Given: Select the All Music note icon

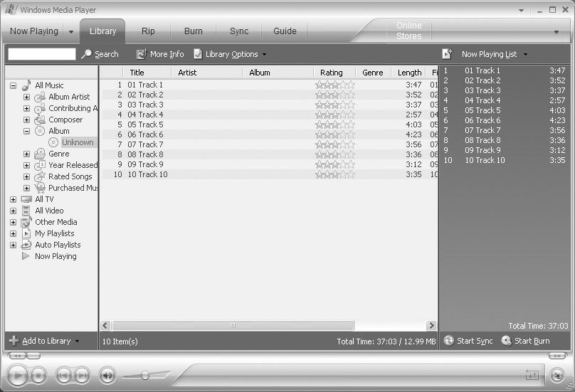Looking at the screenshot, I should [x=26, y=85].
